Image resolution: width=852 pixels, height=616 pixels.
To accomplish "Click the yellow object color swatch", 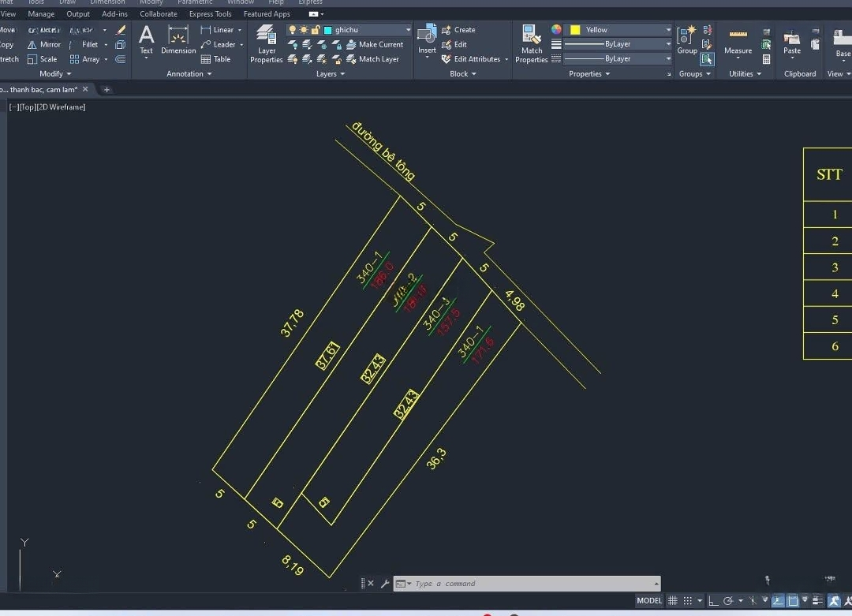I will coord(575,30).
